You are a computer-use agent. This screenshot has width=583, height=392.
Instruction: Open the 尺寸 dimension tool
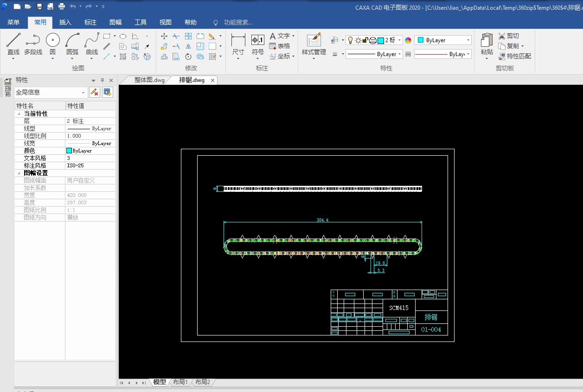tap(238, 45)
